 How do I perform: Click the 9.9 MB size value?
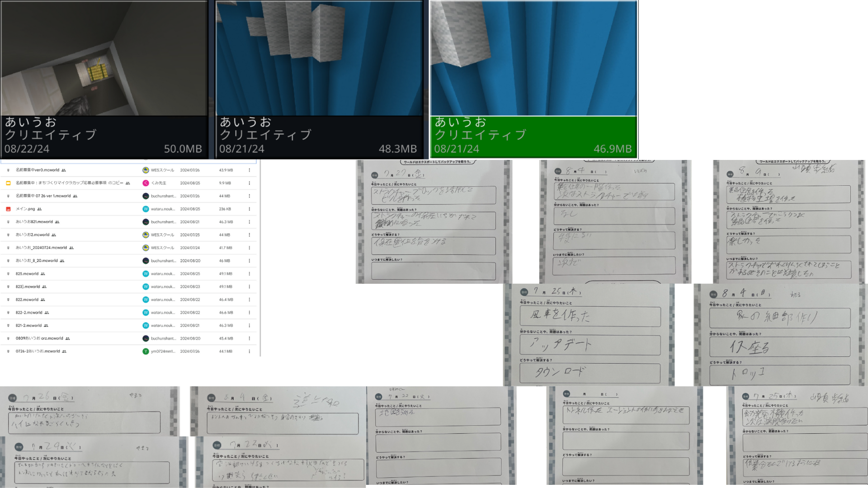pos(225,183)
